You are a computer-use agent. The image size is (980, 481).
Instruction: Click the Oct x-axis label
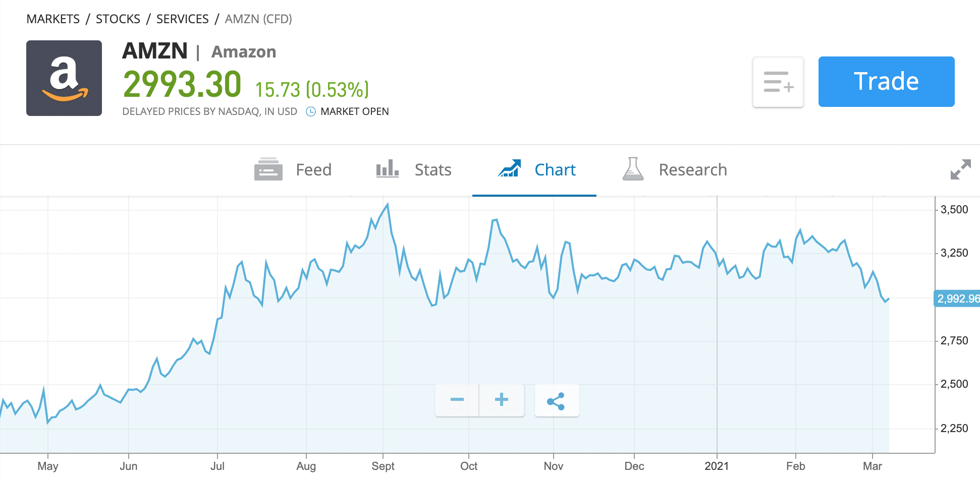[x=469, y=466]
